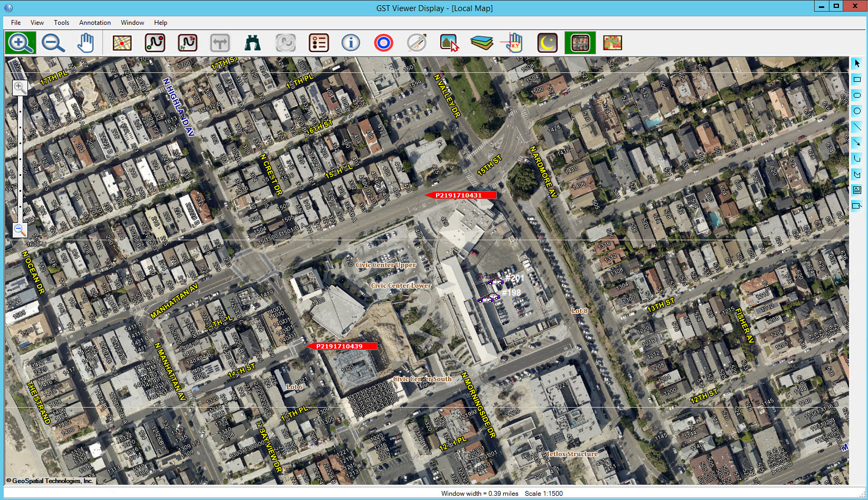Click the binoculars search icon

pyautogui.click(x=252, y=43)
